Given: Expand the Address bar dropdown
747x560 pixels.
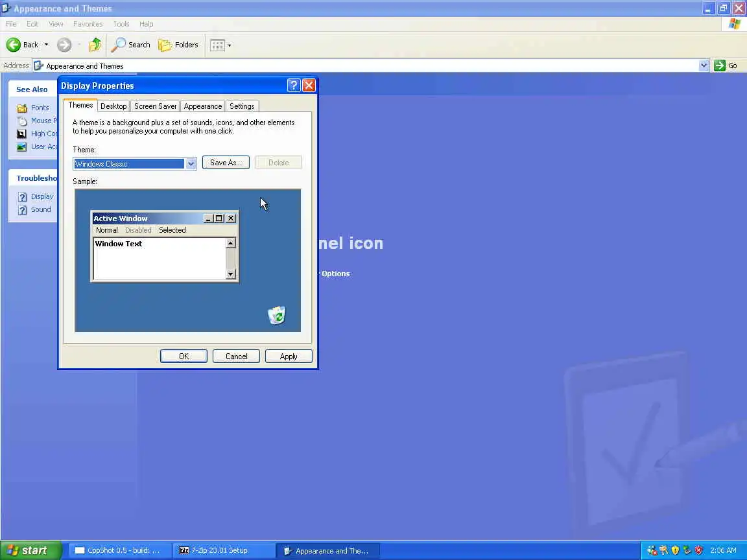Looking at the screenshot, I should tap(704, 65).
